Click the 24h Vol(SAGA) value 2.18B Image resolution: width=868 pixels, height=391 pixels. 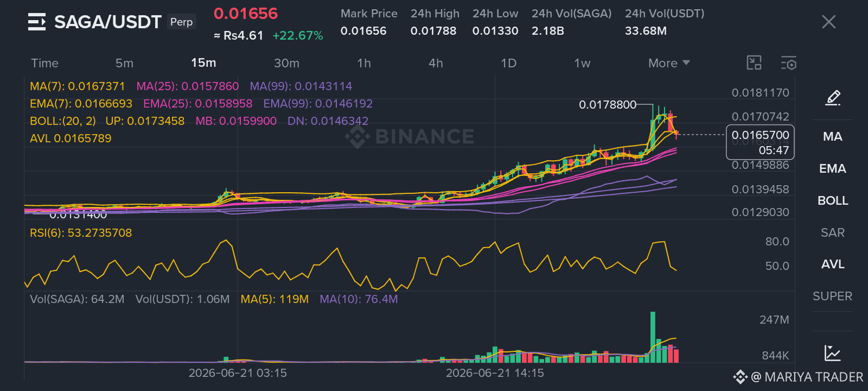548,31
